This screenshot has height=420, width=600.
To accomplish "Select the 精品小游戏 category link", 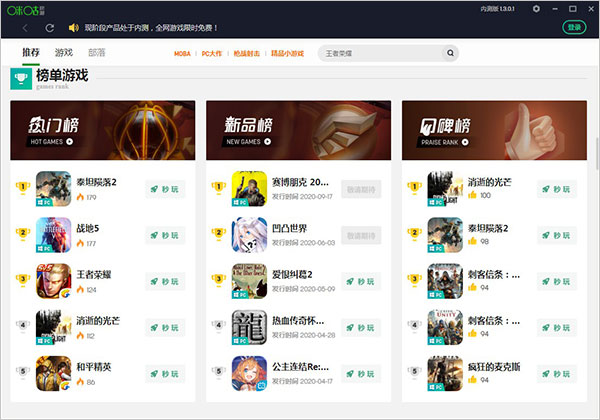I will (x=287, y=54).
